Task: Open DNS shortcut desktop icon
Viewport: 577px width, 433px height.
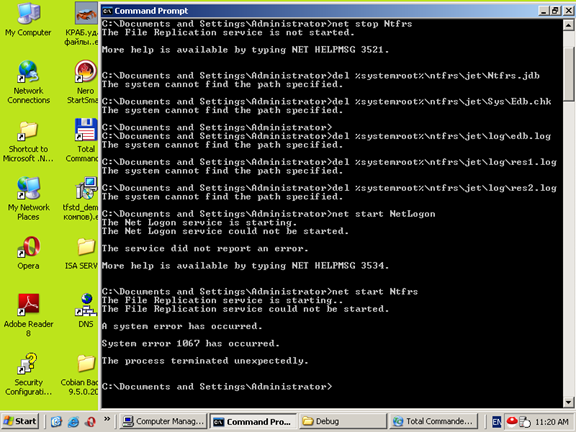Action: 86,310
